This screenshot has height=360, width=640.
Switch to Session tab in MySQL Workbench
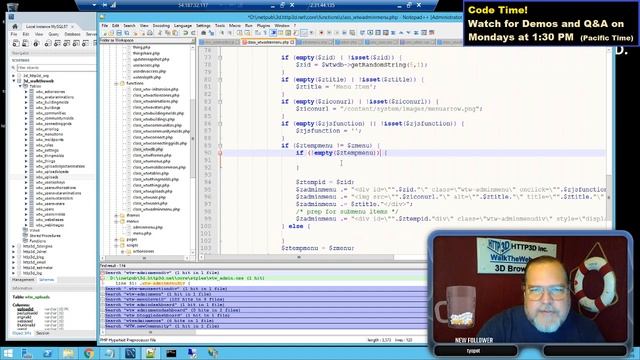coord(42,333)
